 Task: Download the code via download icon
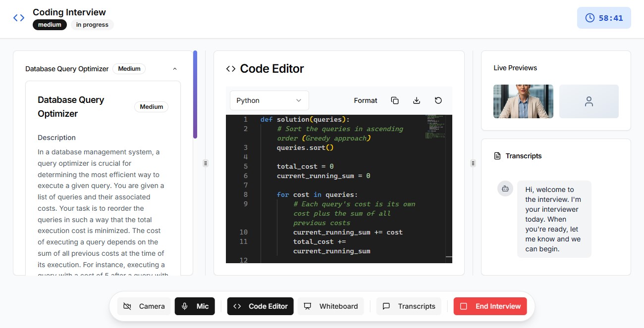pos(416,100)
